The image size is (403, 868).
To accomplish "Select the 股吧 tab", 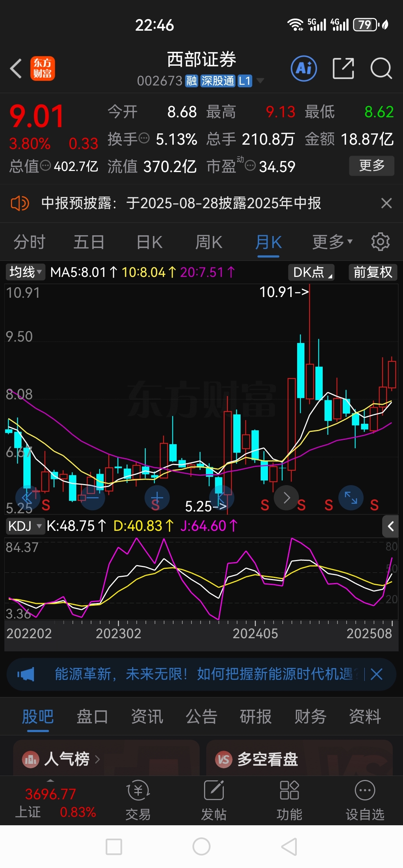I will click(x=38, y=716).
